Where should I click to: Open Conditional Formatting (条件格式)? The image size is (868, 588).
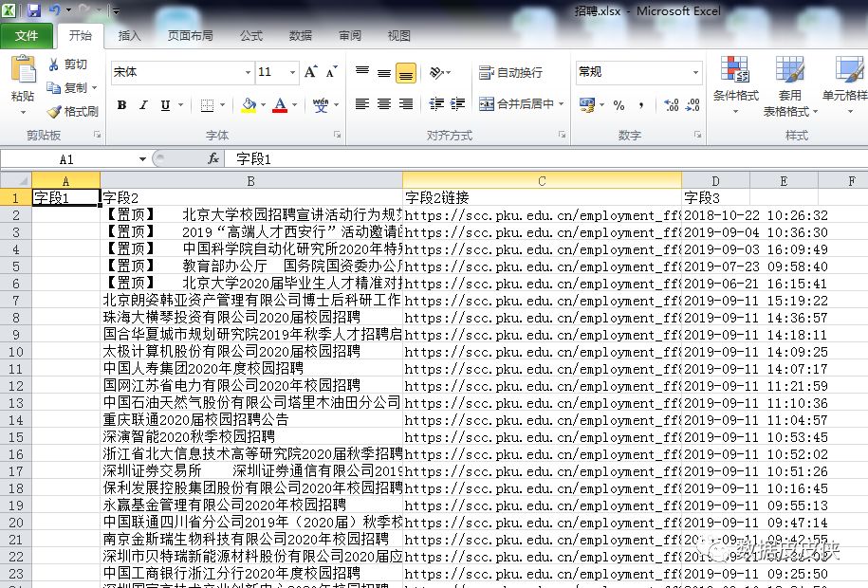tap(735, 85)
